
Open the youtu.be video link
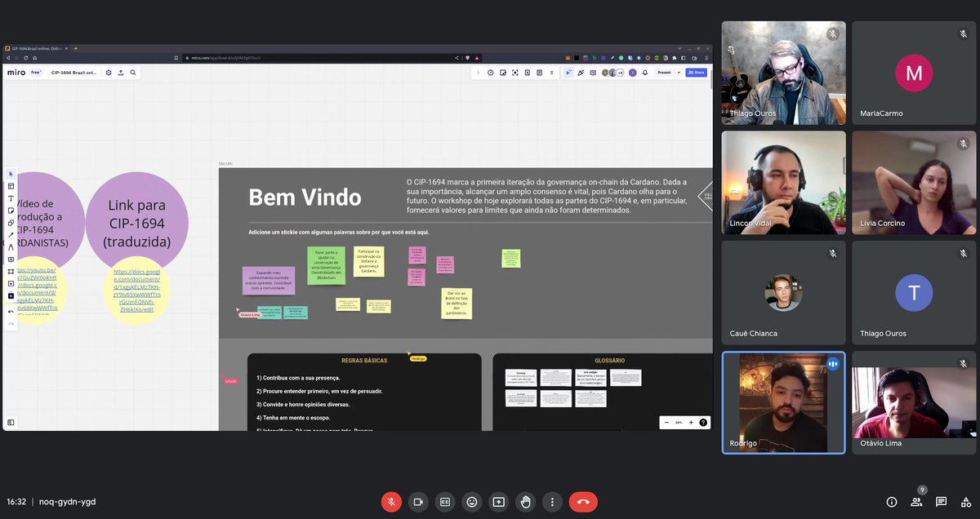[37, 273]
